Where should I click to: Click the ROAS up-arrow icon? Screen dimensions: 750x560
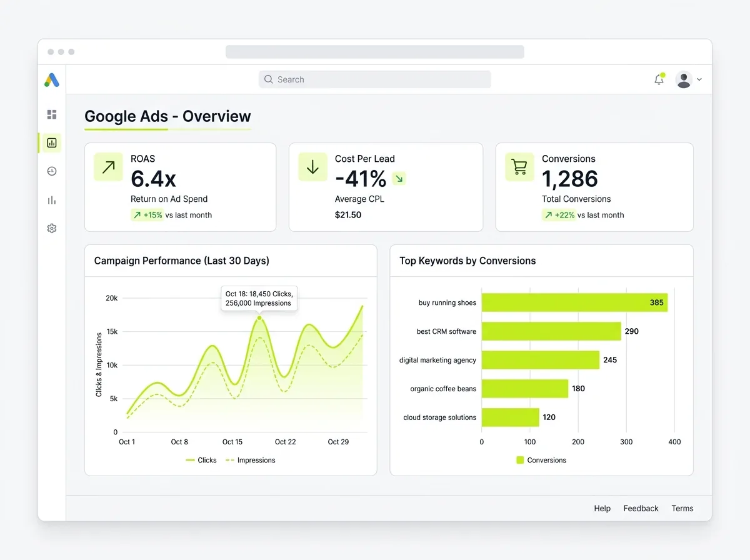coord(109,167)
